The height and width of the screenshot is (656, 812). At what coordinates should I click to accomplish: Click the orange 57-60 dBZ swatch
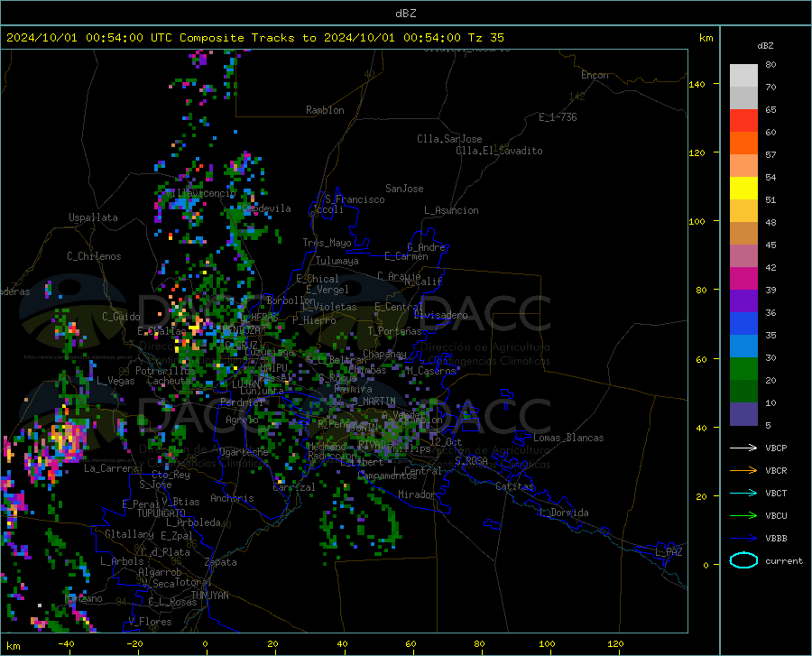click(x=743, y=143)
